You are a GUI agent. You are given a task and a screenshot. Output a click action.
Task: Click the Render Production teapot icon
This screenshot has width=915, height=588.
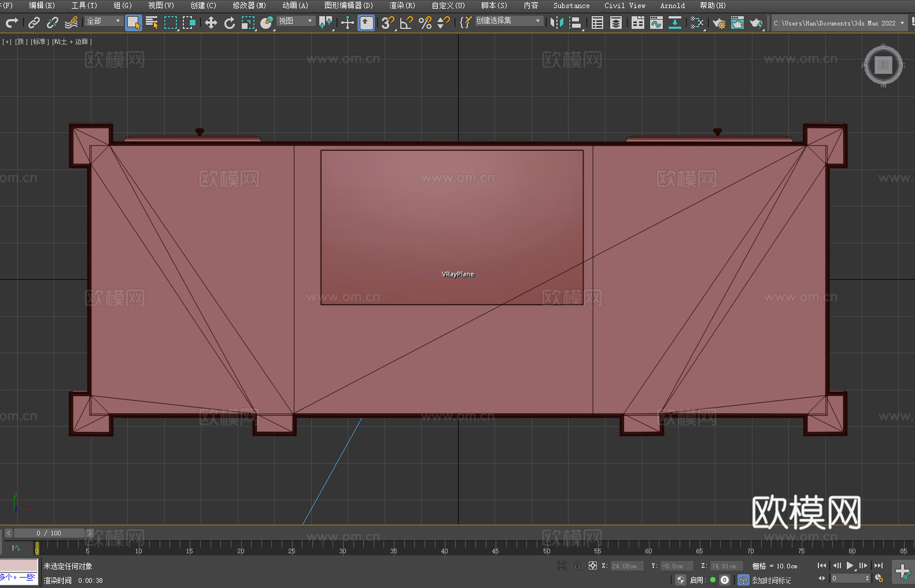756,23
